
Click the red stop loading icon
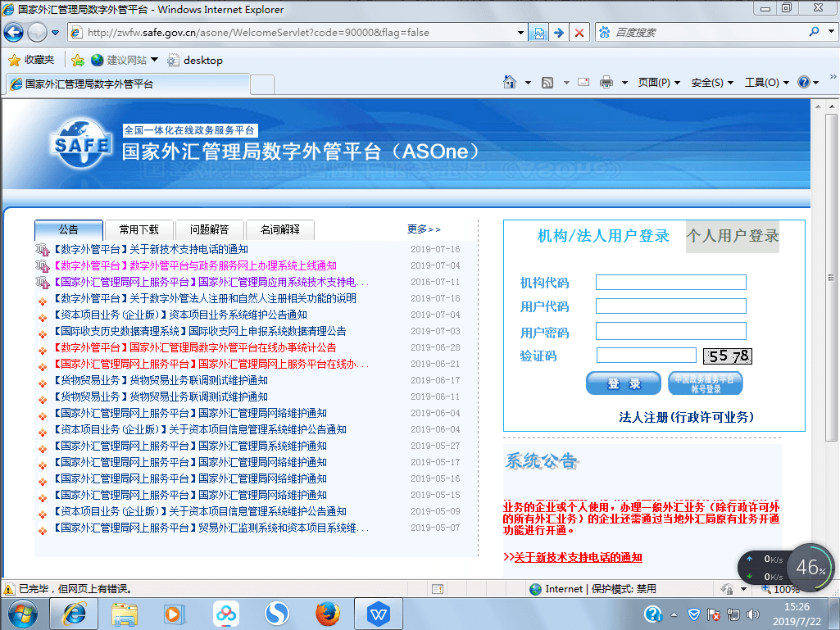pyautogui.click(x=579, y=33)
